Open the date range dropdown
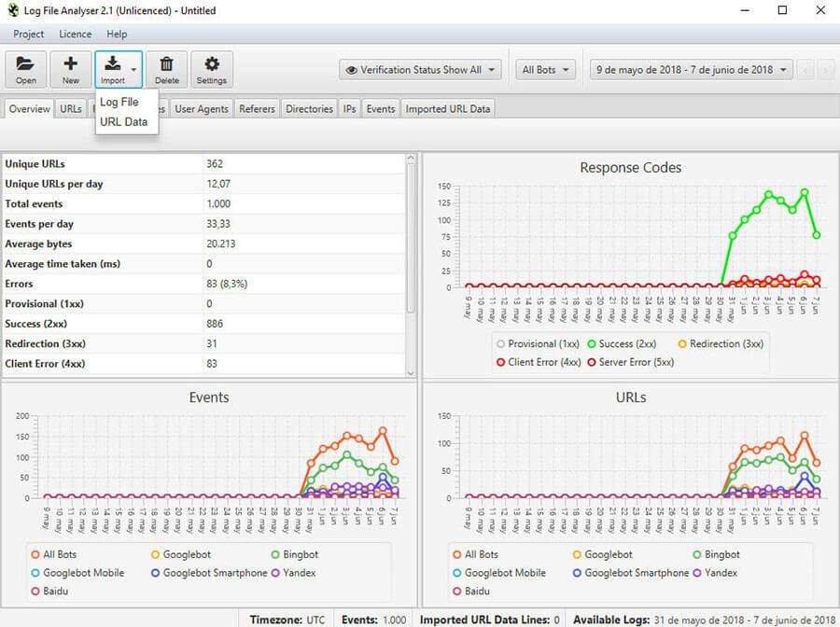The height and width of the screenshot is (627, 840). coord(691,70)
